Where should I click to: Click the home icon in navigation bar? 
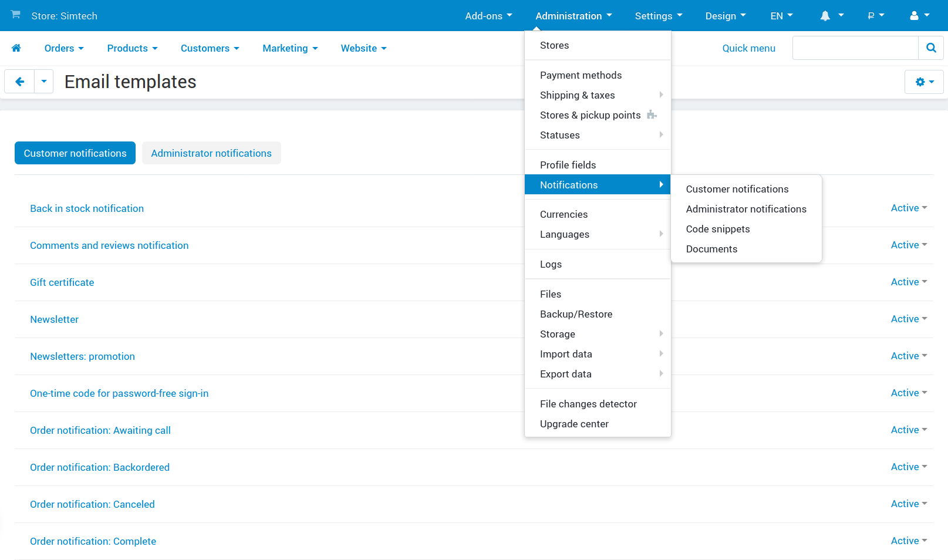point(16,48)
